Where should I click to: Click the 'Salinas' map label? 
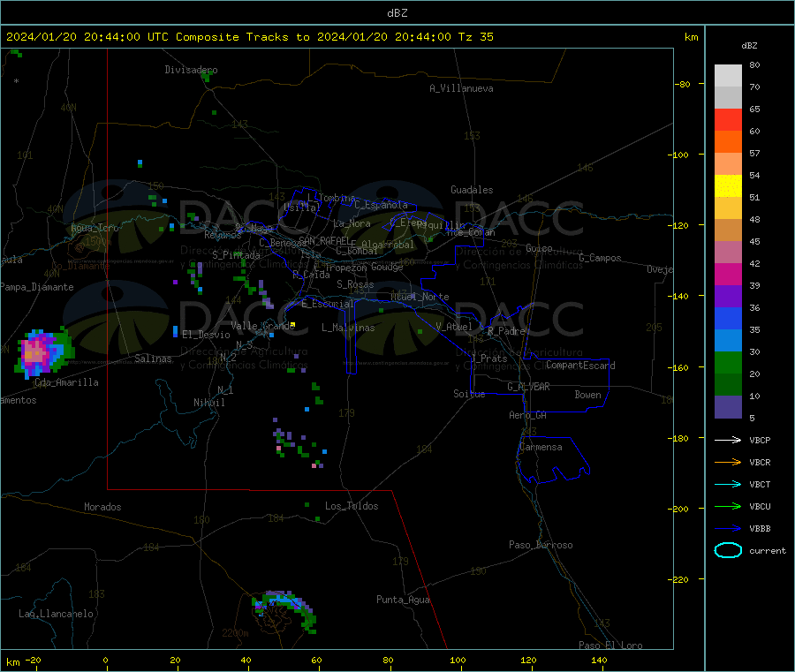(153, 359)
